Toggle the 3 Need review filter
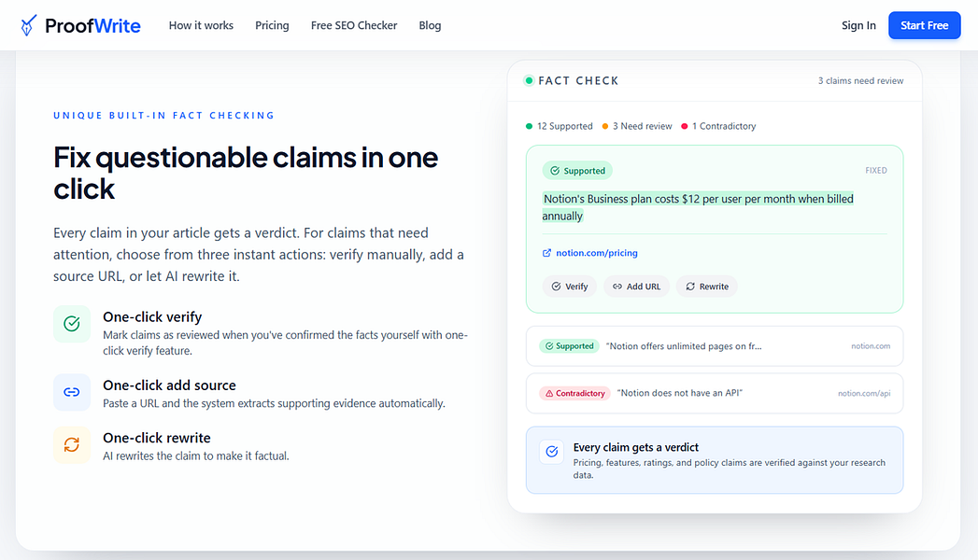 [x=636, y=125]
